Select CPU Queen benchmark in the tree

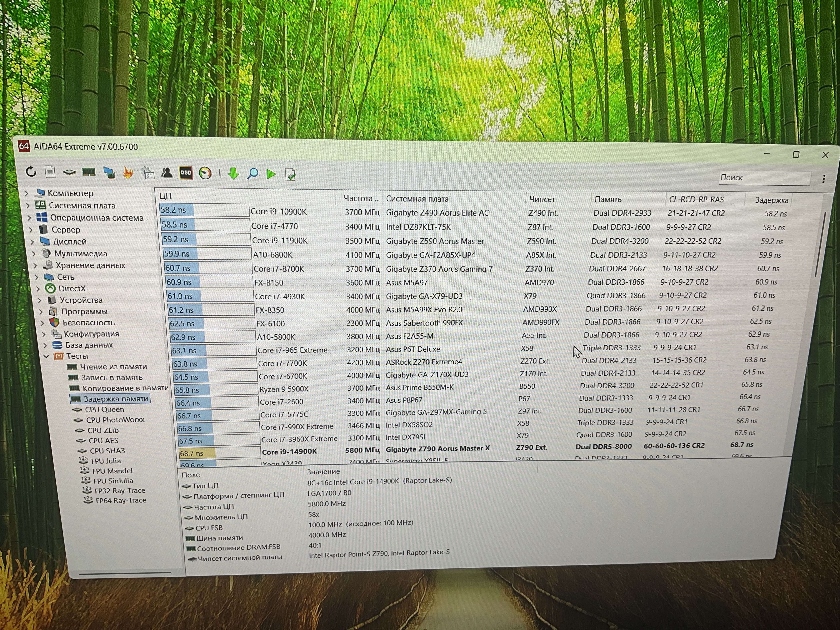click(x=104, y=409)
